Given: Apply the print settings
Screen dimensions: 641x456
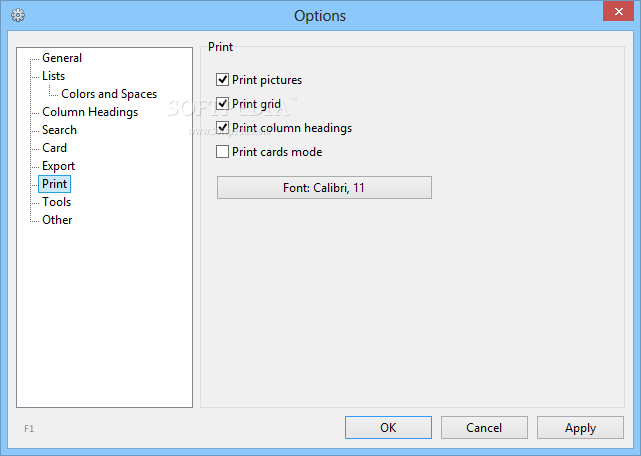Looking at the screenshot, I should point(580,428).
